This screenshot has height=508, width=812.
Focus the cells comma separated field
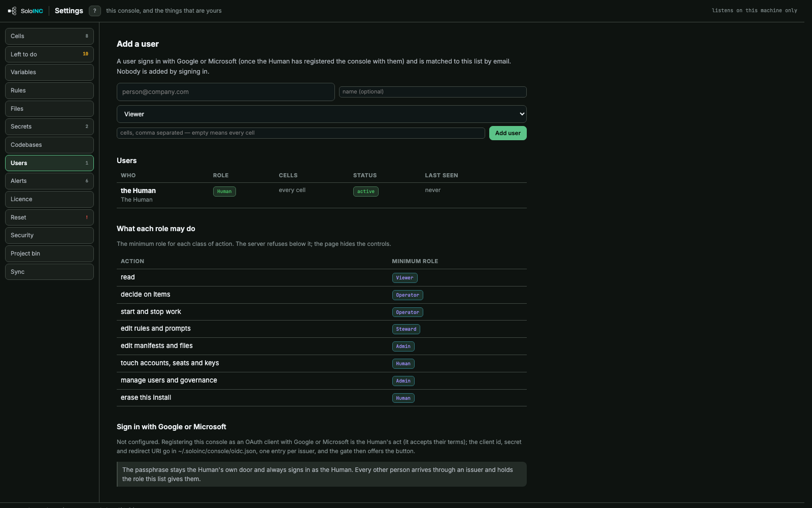(301, 133)
